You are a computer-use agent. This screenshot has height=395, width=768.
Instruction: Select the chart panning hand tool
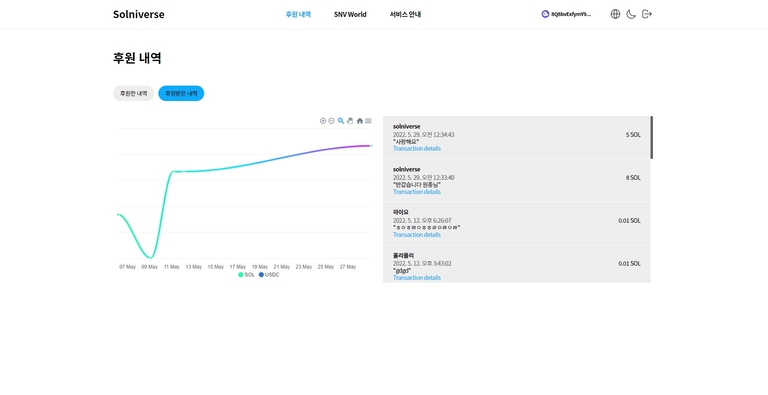point(350,121)
